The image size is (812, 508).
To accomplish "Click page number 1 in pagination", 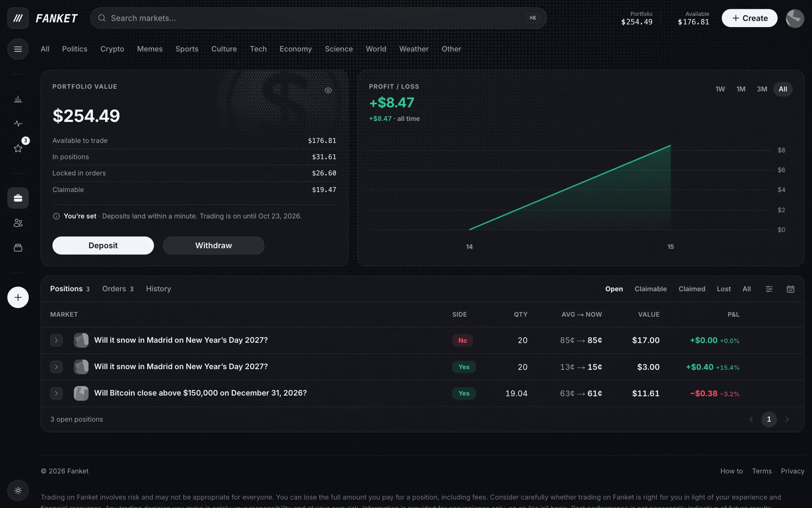I will [769, 419].
